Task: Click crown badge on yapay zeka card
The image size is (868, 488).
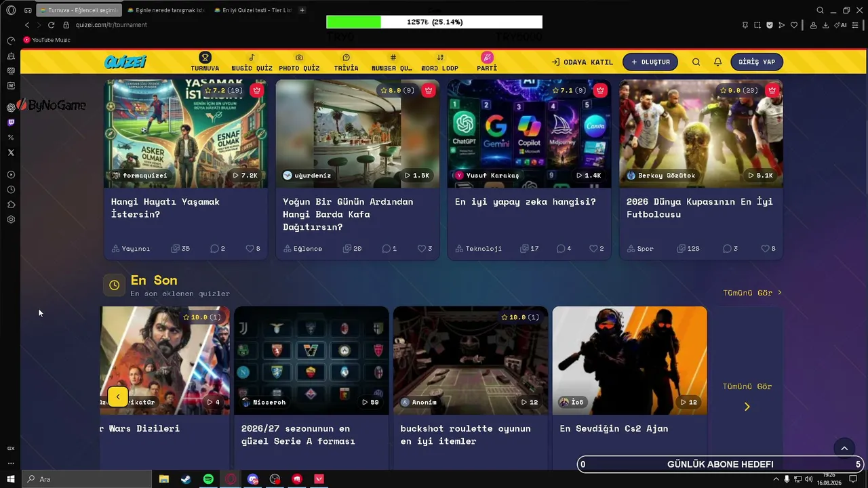Action: 600,90
